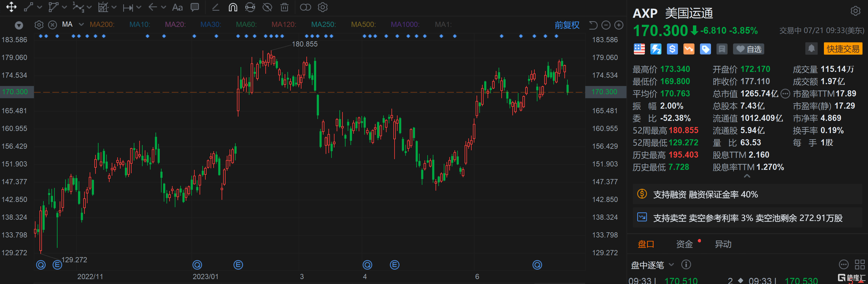Screen dimensions: 868x284
Task: Click 支持卖空 short selling info row
Action: [x=747, y=218]
